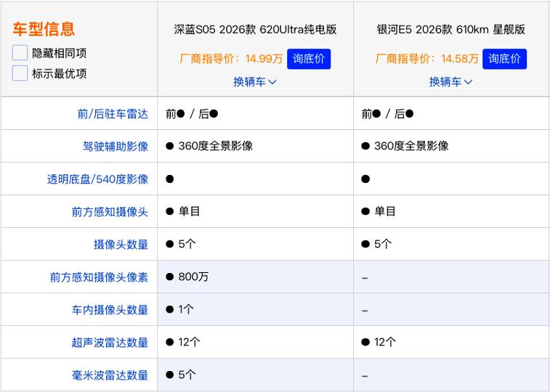The width and height of the screenshot is (550, 392).
Task: Select the 深蓝S05 2026款 620Ultra纯电版 title
Action: [255, 30]
